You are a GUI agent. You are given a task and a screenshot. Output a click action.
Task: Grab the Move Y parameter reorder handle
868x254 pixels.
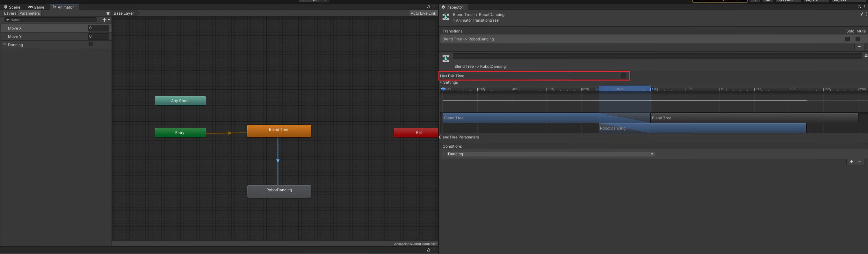coord(5,36)
